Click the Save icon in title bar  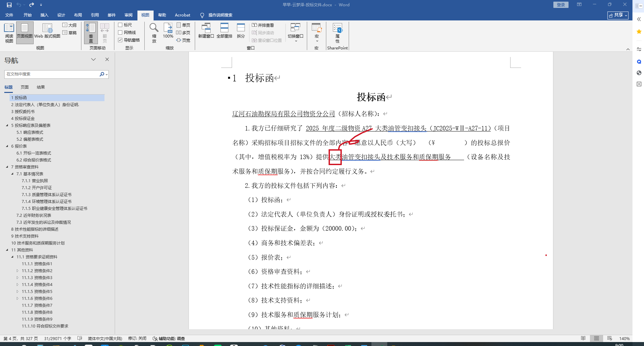(9, 5)
